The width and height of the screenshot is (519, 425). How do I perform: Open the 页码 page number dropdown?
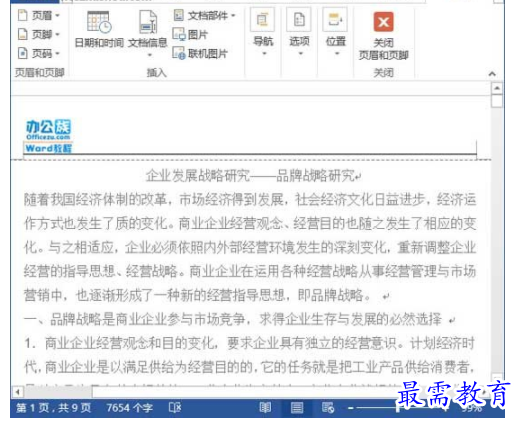pos(39,53)
